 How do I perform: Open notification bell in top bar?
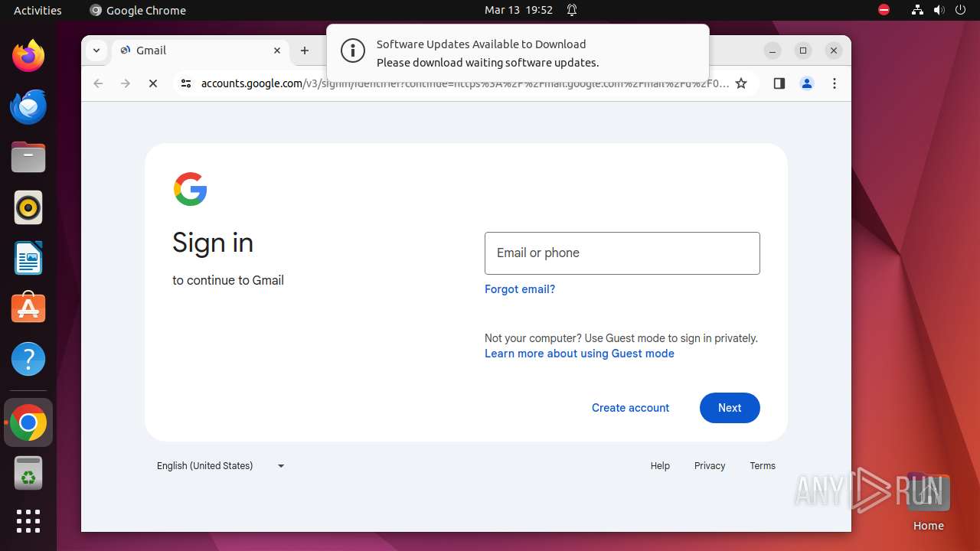(x=571, y=10)
